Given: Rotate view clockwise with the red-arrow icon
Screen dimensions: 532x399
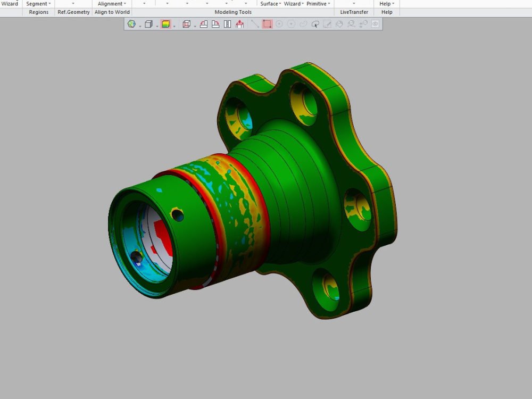Looking at the screenshot, I should pos(215,24).
